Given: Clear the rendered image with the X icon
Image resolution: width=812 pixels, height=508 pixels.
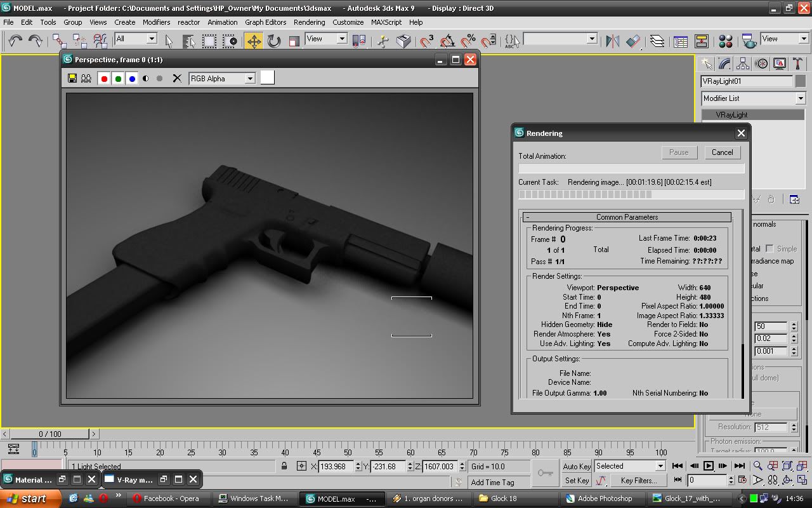Looking at the screenshot, I should click(177, 78).
